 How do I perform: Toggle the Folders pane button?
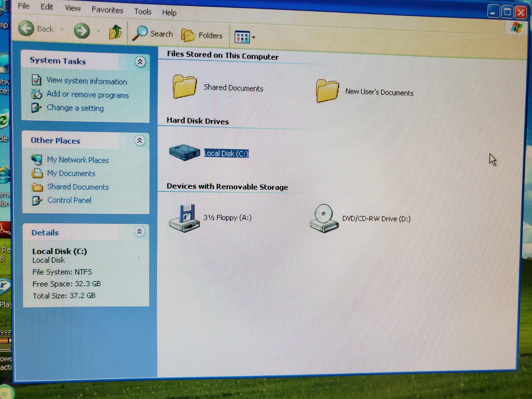pos(202,35)
